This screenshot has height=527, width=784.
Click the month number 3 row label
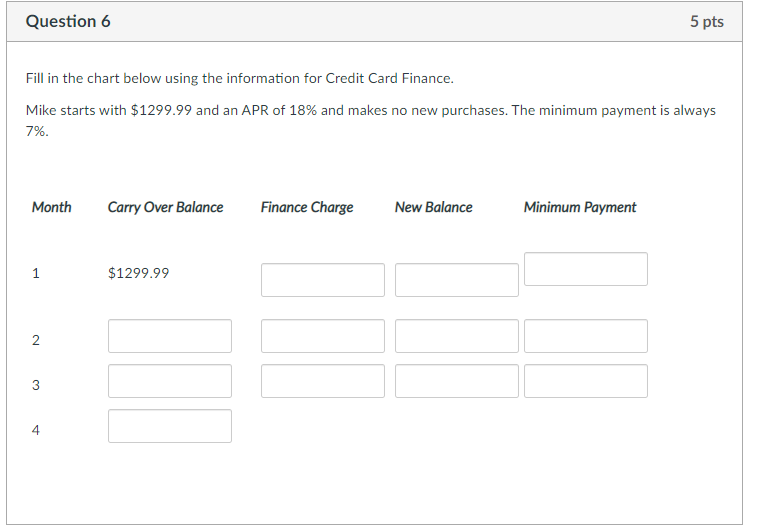click(36, 385)
